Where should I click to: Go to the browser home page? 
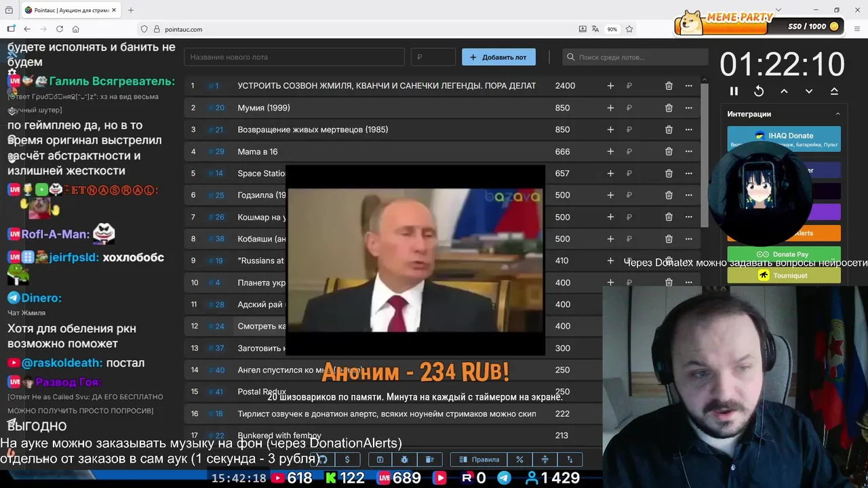[x=76, y=29]
